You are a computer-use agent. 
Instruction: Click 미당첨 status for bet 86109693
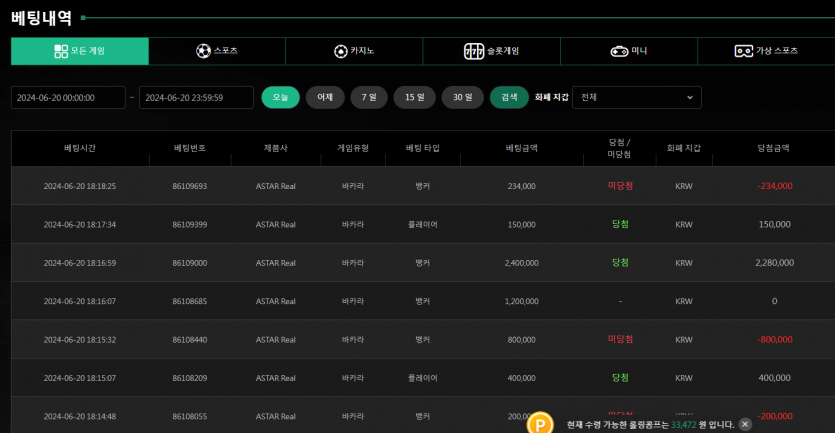(x=620, y=186)
